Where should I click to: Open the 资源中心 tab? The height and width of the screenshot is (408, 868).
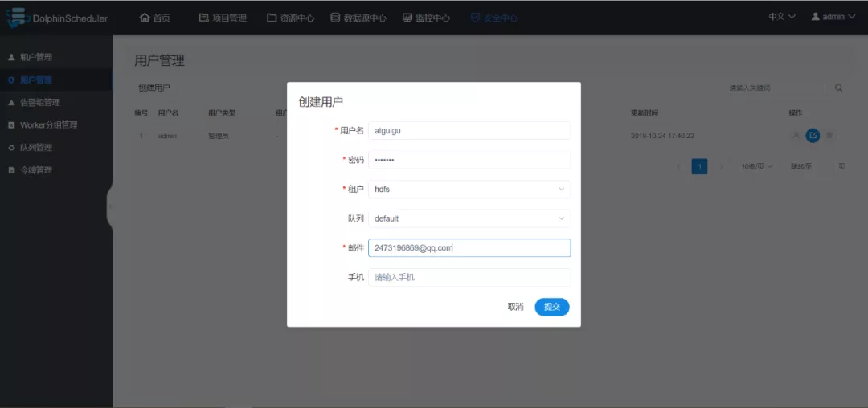point(291,18)
